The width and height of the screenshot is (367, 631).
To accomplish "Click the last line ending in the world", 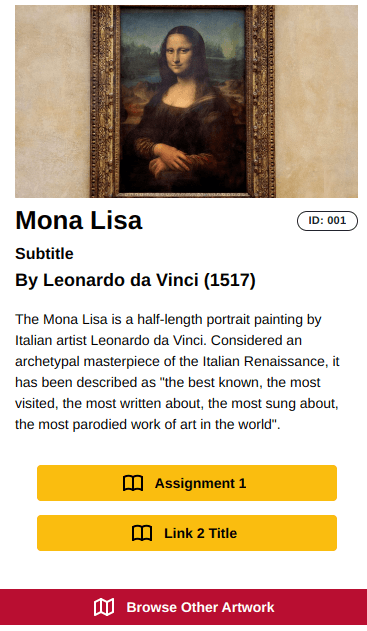I will (x=148, y=424).
